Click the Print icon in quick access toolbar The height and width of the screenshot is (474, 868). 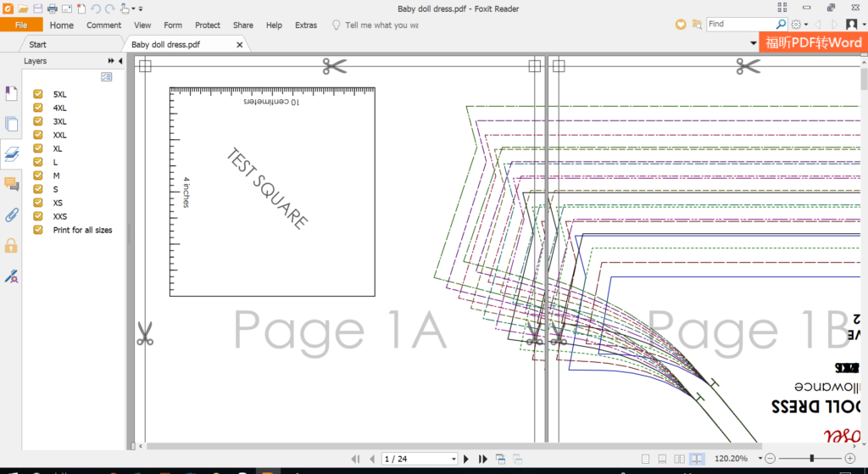tap(52, 8)
